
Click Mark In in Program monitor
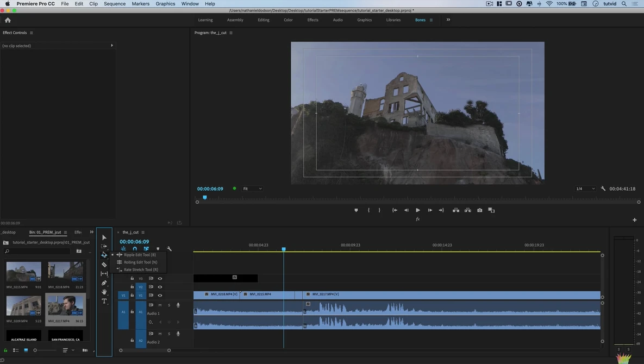[368, 210]
